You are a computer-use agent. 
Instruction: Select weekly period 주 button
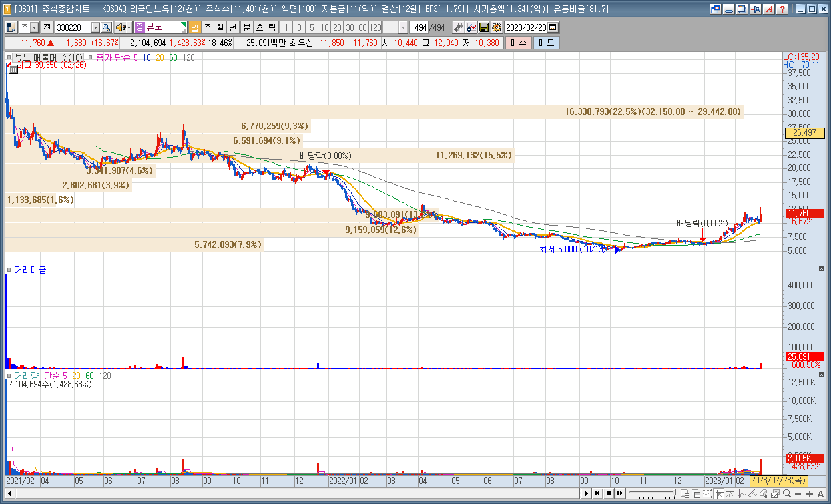tap(208, 27)
